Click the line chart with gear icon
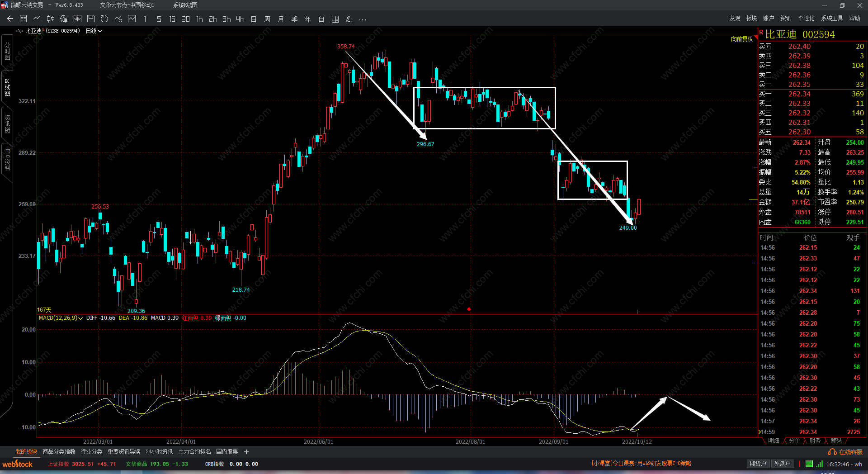This screenshot has height=474, width=868. click(118, 19)
